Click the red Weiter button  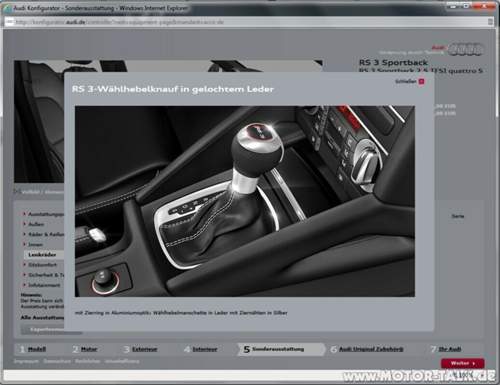(463, 363)
